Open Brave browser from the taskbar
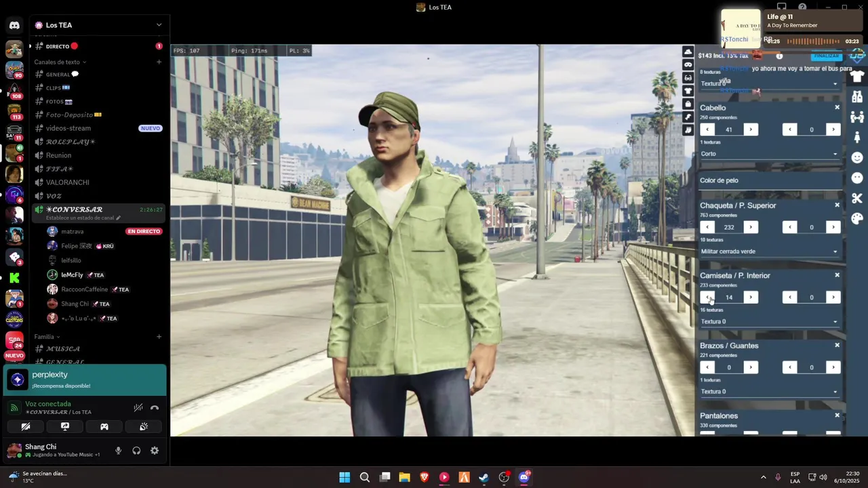868x488 pixels. pyautogui.click(x=424, y=477)
